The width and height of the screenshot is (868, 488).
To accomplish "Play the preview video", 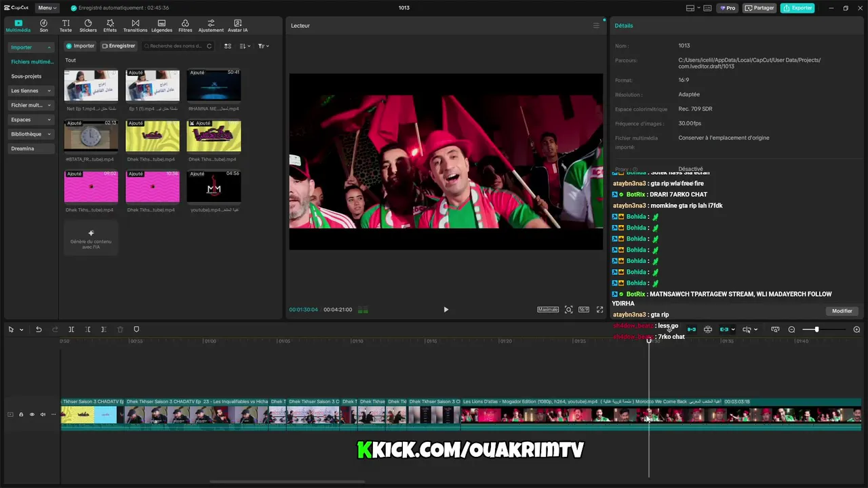I will click(x=446, y=310).
